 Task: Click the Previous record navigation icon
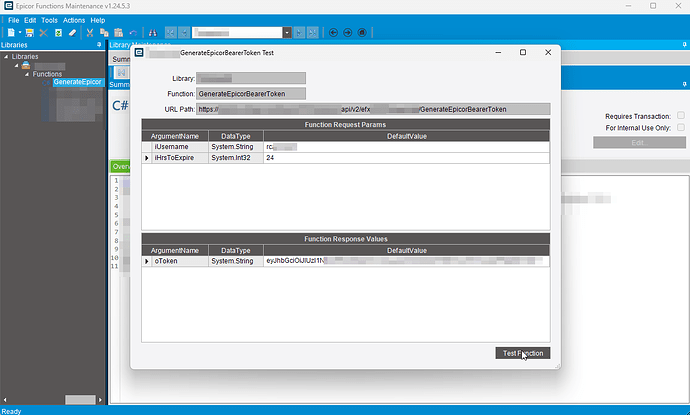click(184, 33)
